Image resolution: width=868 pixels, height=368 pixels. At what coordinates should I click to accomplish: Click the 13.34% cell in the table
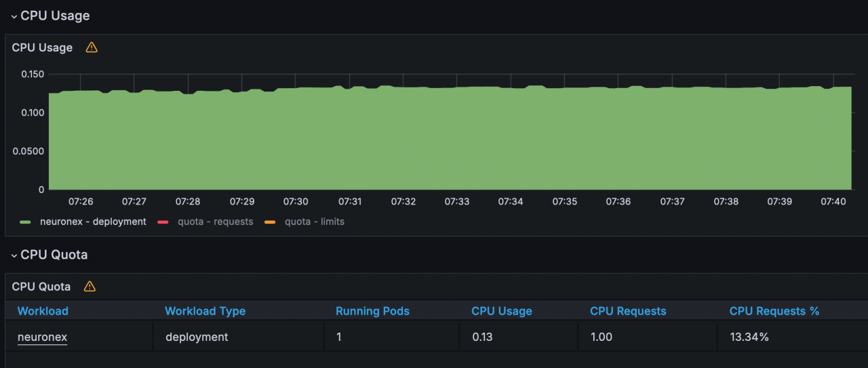[749, 337]
